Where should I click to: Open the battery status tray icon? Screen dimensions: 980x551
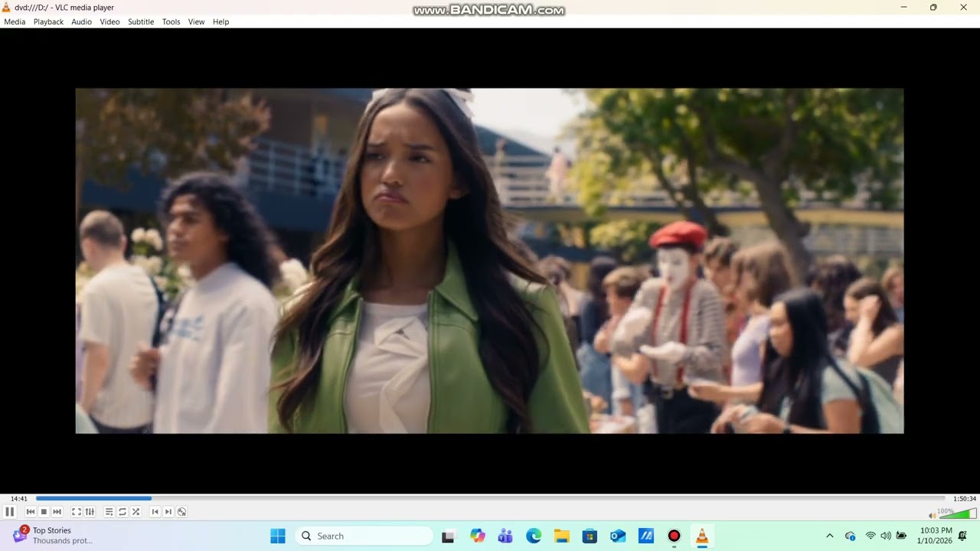point(901,536)
